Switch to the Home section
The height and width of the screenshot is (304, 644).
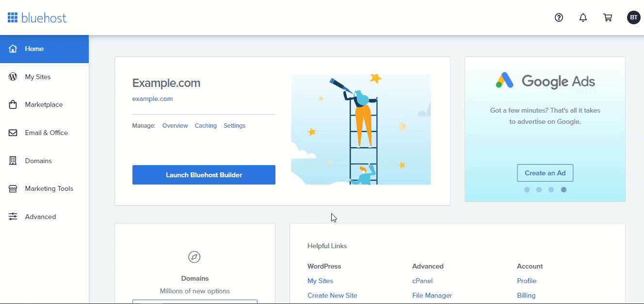tap(34, 49)
